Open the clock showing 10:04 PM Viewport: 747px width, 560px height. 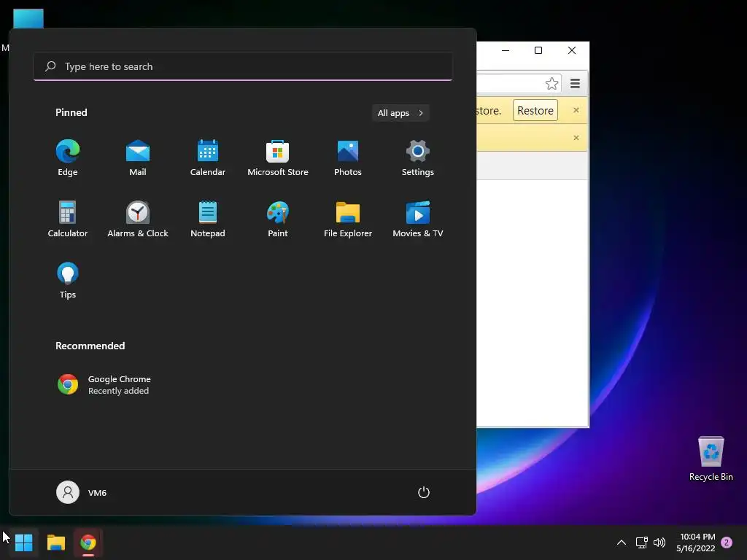(x=695, y=542)
